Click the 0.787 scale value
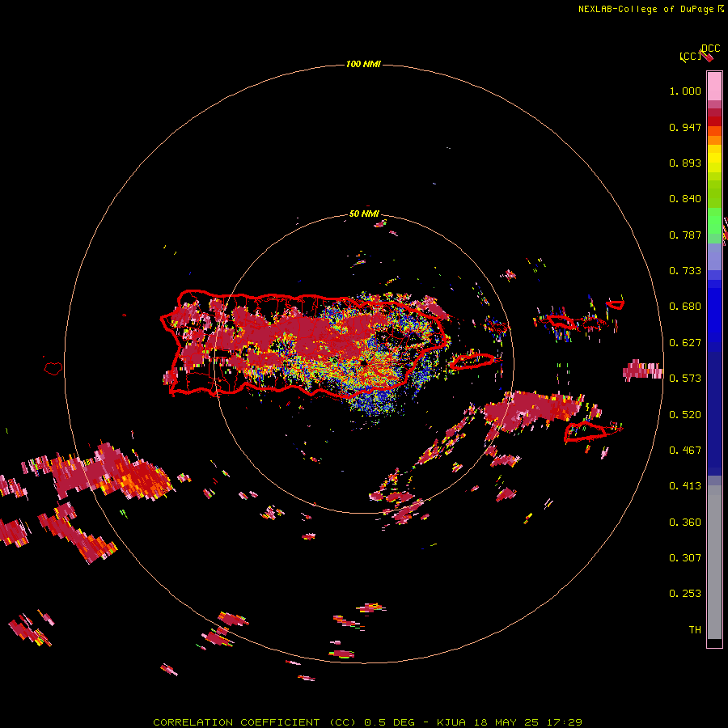 click(685, 235)
